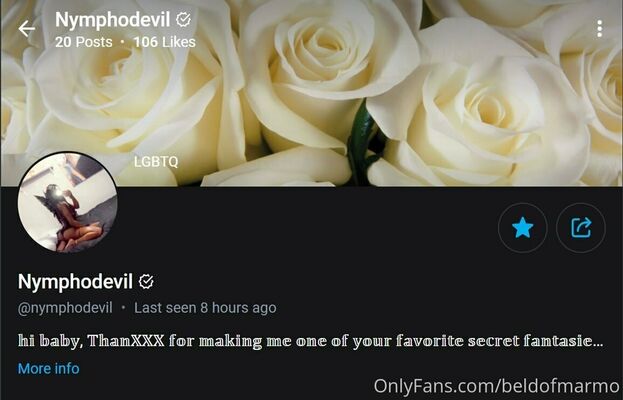
Task: Click verified badge in the top header
Action: (183, 19)
